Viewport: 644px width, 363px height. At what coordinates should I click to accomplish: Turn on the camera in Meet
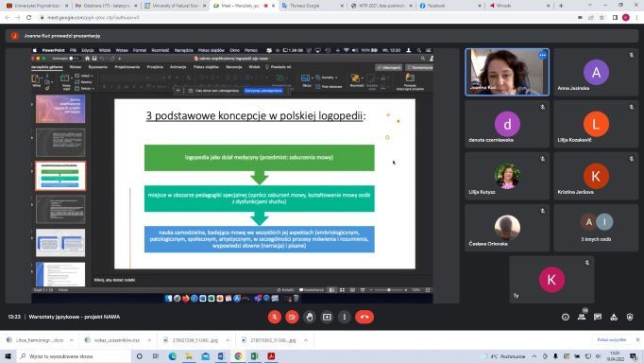[292, 317]
